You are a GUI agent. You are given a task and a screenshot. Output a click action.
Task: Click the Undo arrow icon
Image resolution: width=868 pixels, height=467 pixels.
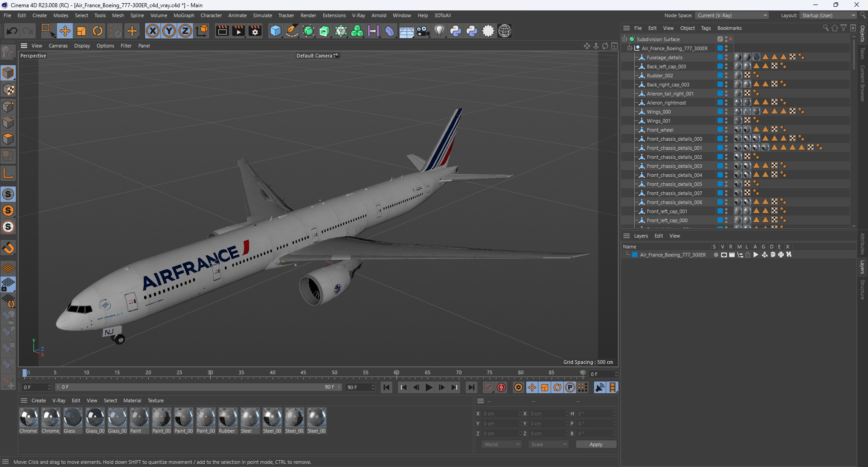coord(12,31)
